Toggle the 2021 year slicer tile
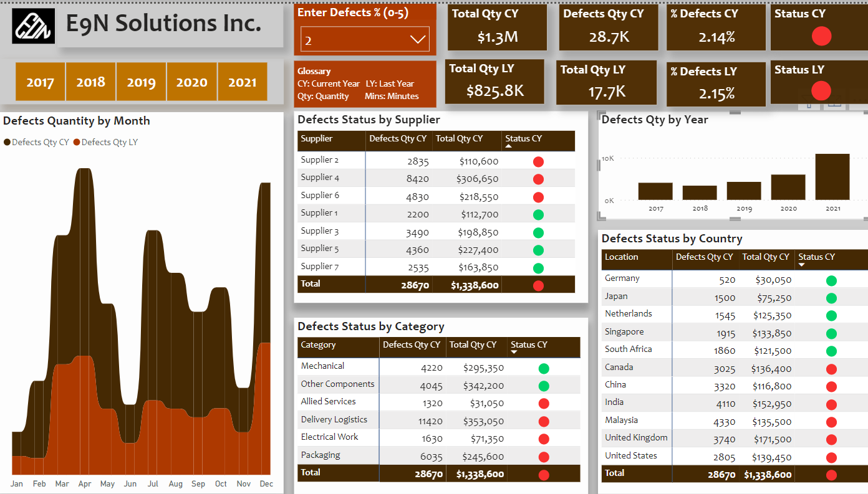Screen dimensions: 868x494 tap(242, 82)
